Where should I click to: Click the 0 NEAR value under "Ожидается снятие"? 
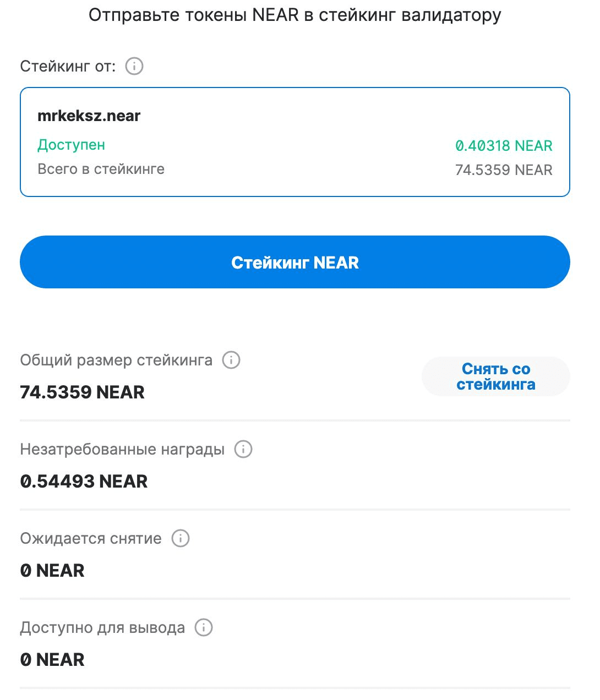pos(52,571)
